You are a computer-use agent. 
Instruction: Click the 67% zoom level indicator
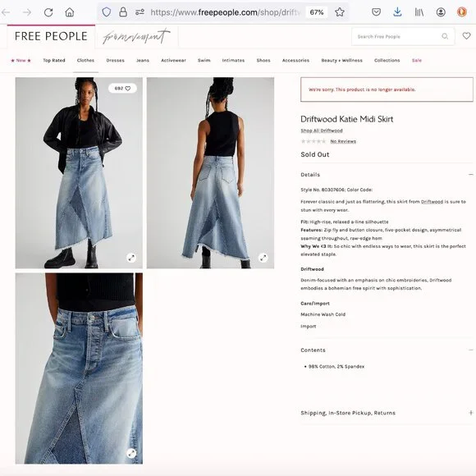pyautogui.click(x=317, y=12)
